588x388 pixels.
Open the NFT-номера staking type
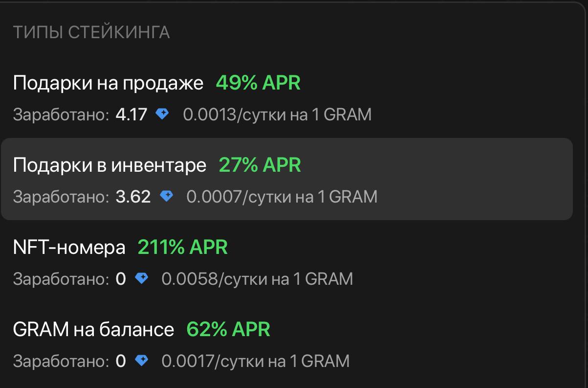coord(286,261)
